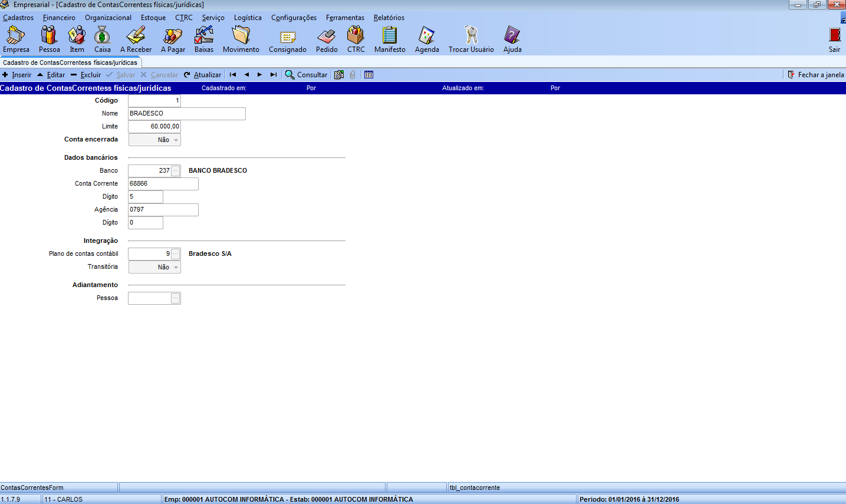The width and height of the screenshot is (846, 504).
Task: Open the Relatórios menu
Action: click(x=389, y=18)
